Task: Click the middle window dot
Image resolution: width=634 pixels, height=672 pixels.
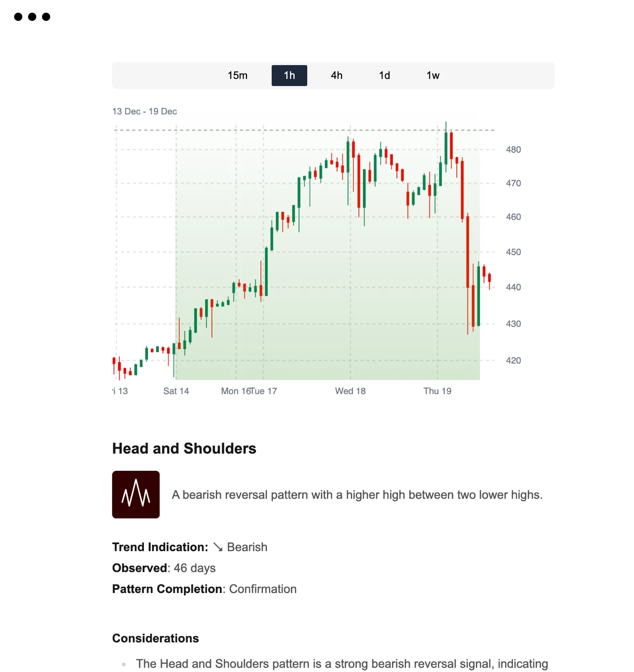Action: (32, 17)
